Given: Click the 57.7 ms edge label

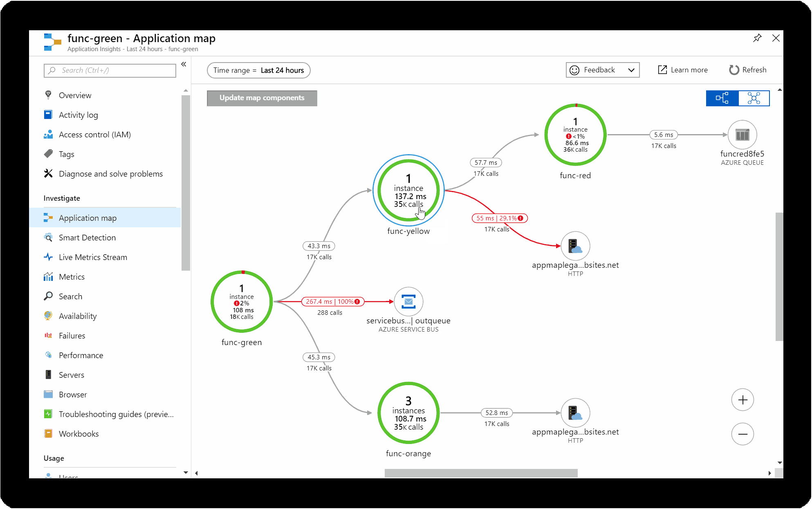Looking at the screenshot, I should [x=486, y=163].
